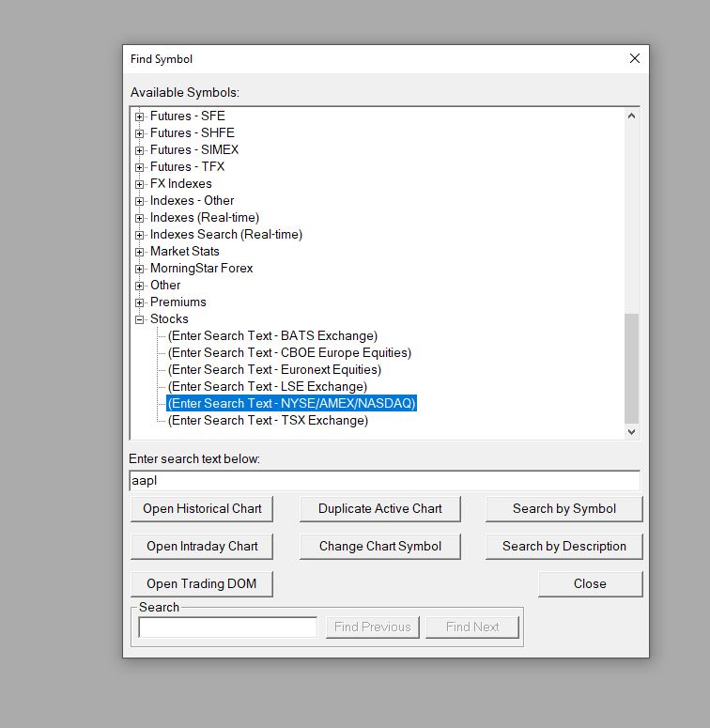This screenshot has height=728, width=710.
Task: Select the Other tree label
Action: (165, 285)
